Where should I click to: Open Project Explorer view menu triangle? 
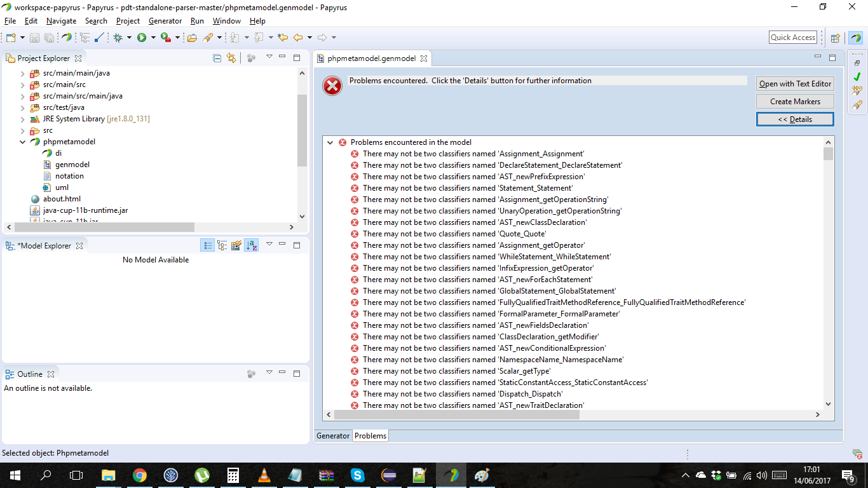(269, 57)
